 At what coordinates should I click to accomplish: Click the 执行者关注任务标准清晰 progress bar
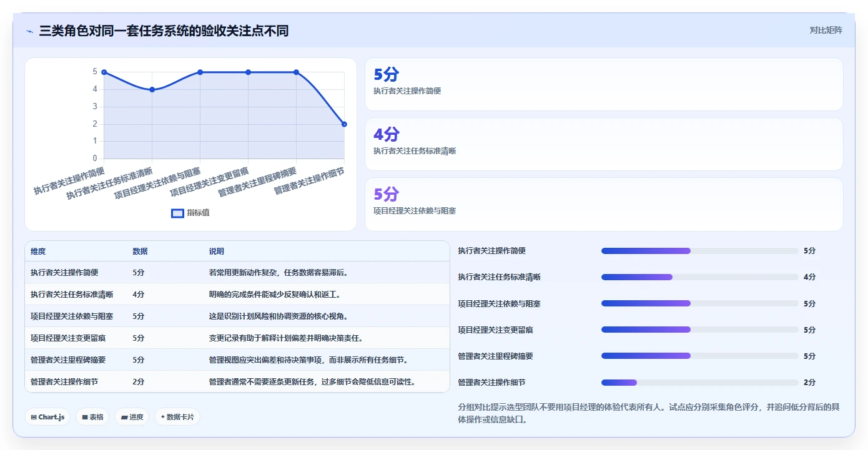(x=699, y=277)
